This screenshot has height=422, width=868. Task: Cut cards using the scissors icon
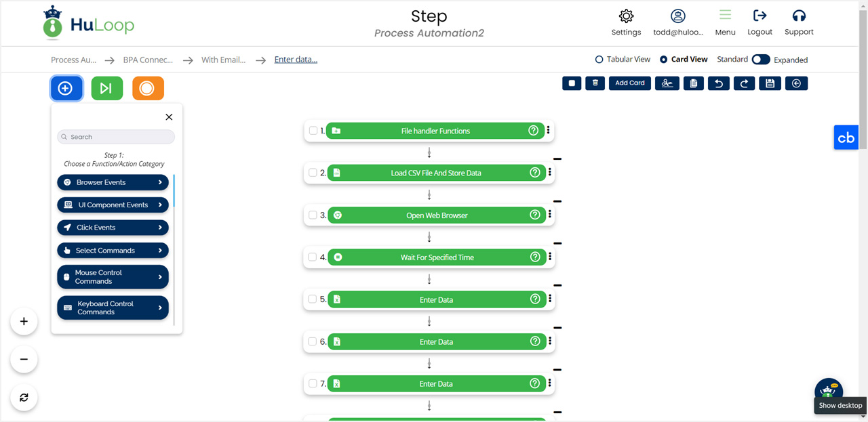667,83
